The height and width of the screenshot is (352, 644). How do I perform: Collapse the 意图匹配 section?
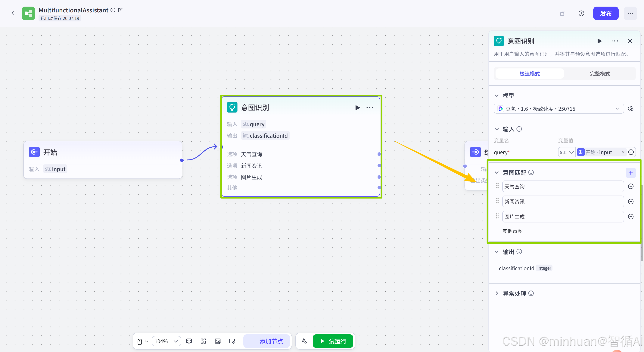click(497, 173)
